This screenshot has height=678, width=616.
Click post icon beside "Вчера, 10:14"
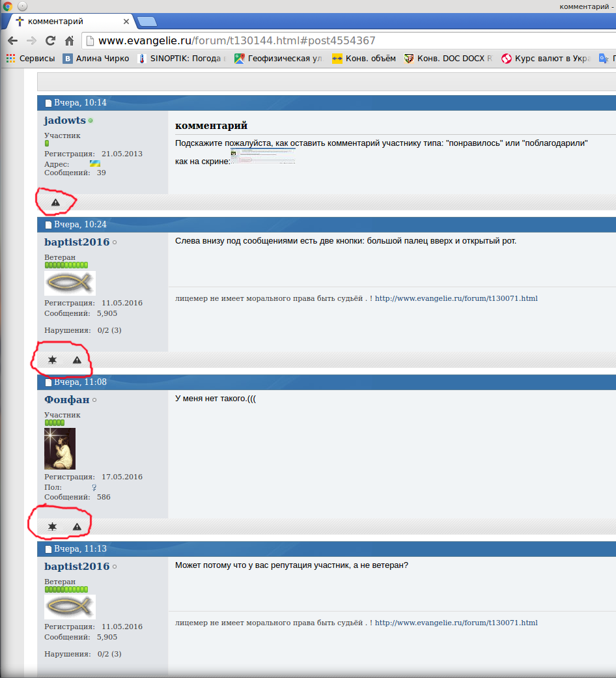tap(48, 103)
